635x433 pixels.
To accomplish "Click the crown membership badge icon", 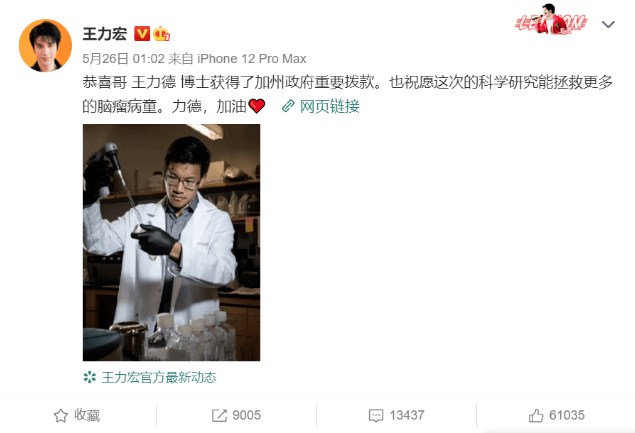I will point(161,34).
